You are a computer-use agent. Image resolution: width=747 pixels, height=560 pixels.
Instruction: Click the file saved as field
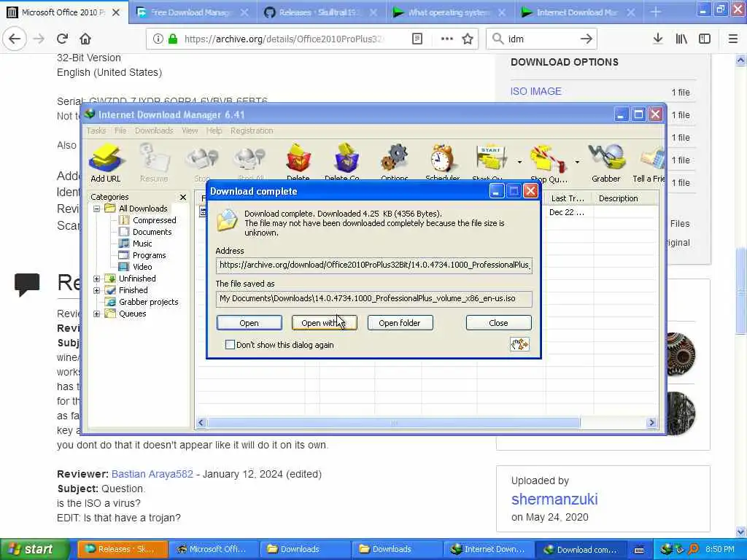coord(374,298)
